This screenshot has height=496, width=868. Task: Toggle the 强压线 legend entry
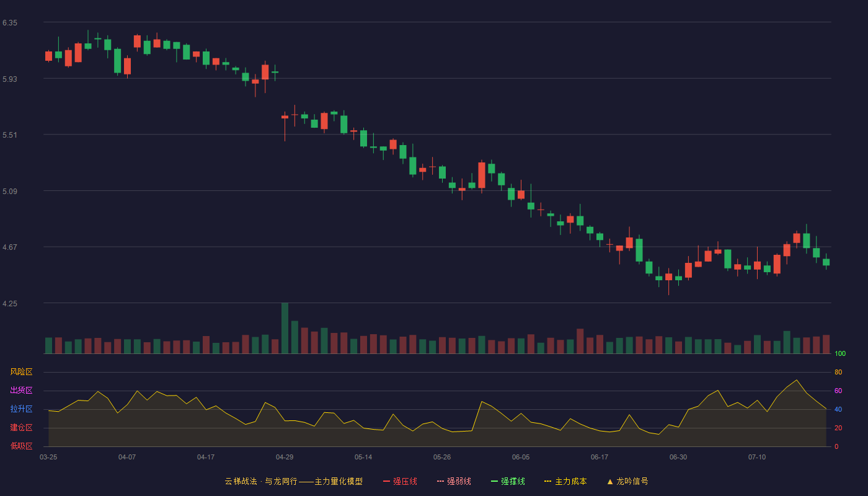400,481
